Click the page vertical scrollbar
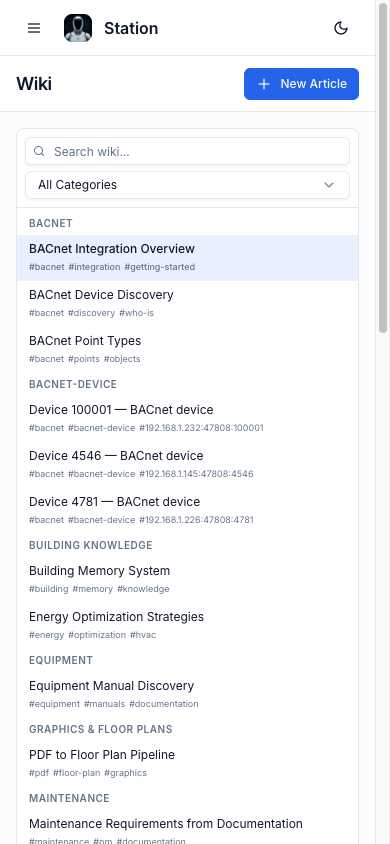The height and width of the screenshot is (844, 390). 383,167
